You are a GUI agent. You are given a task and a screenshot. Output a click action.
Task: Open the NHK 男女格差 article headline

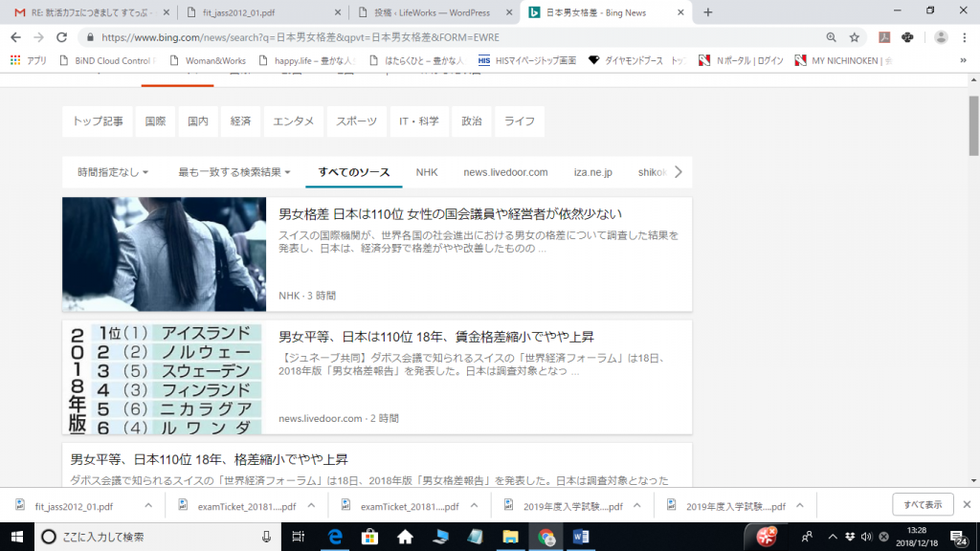450,214
